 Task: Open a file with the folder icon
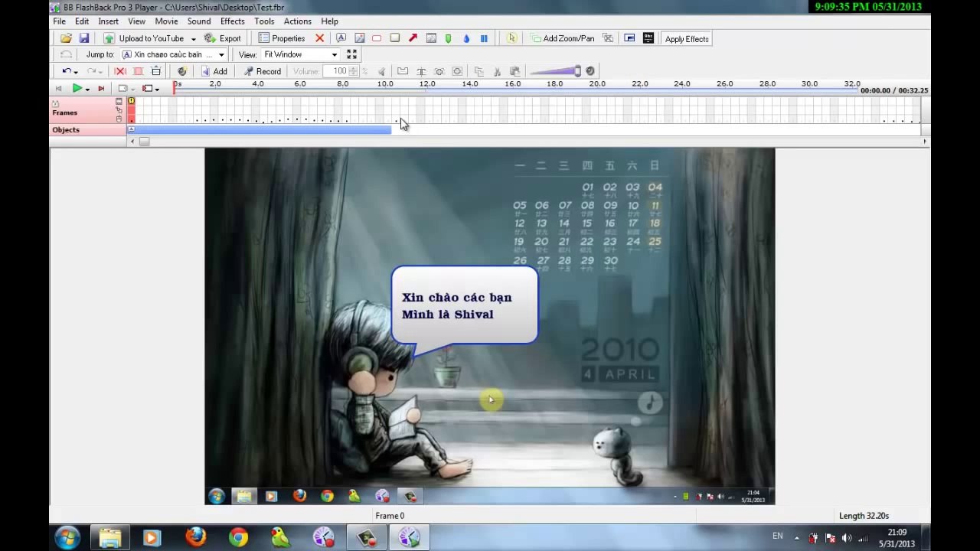(x=66, y=38)
